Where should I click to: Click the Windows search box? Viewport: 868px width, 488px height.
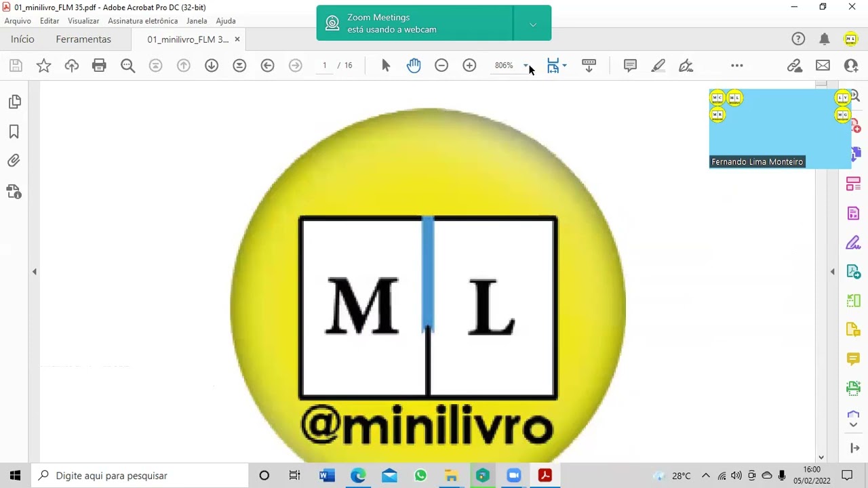(140, 476)
